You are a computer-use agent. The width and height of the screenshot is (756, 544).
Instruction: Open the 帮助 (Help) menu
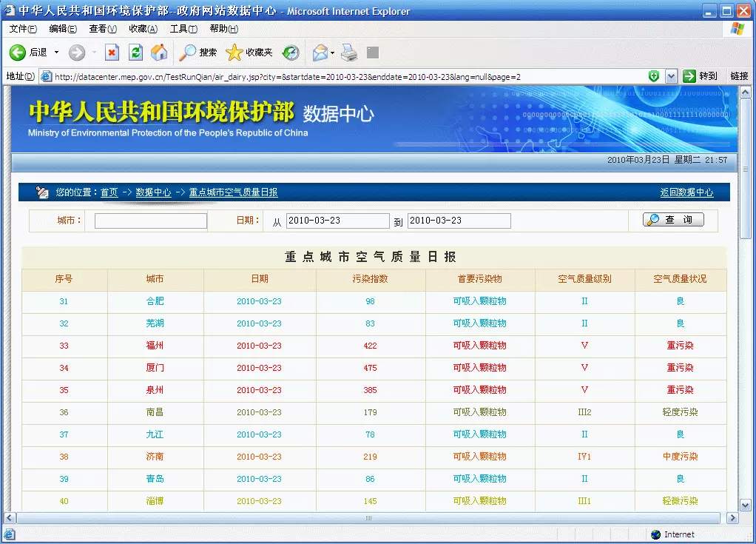[x=223, y=29]
